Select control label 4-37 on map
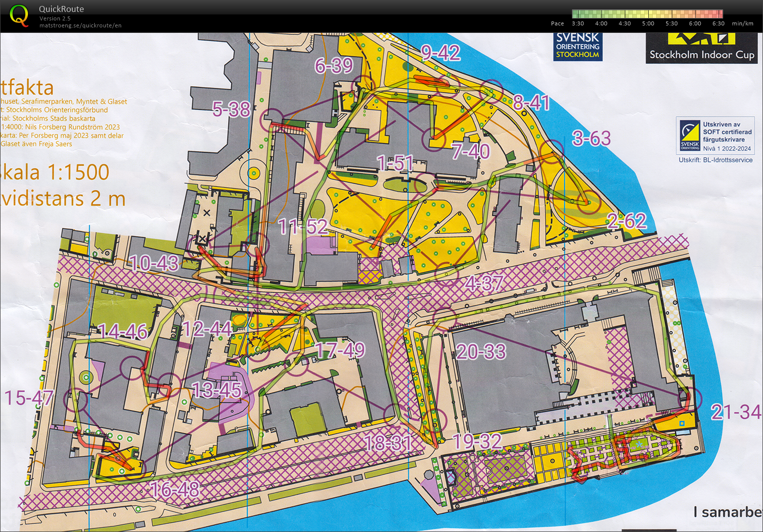This screenshot has height=532, width=763. pyautogui.click(x=484, y=284)
